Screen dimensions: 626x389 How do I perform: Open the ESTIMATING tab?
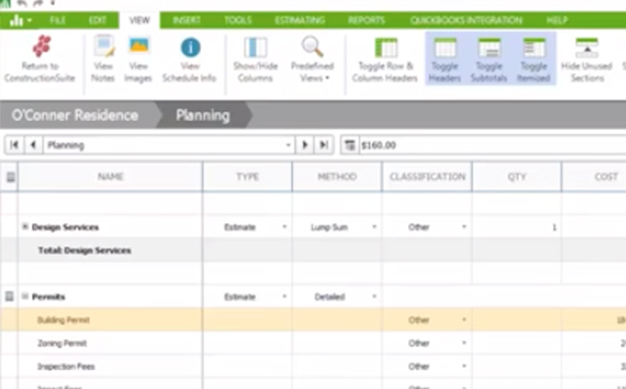pos(300,20)
